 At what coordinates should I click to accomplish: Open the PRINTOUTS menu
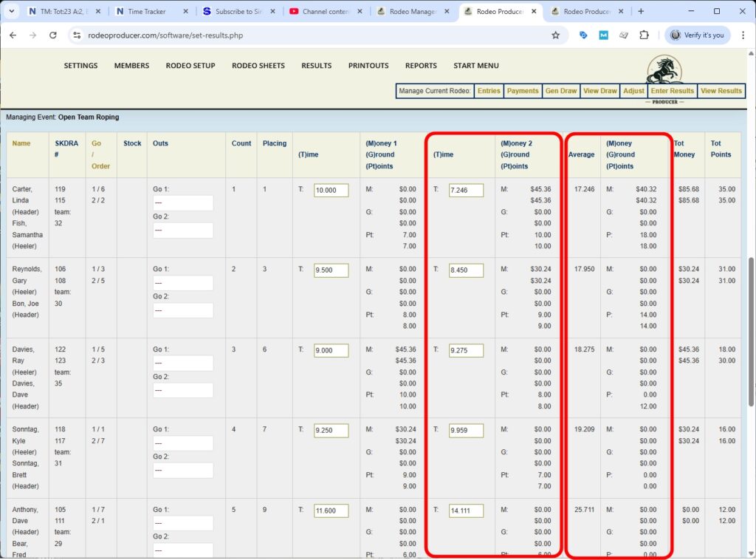[x=368, y=66]
